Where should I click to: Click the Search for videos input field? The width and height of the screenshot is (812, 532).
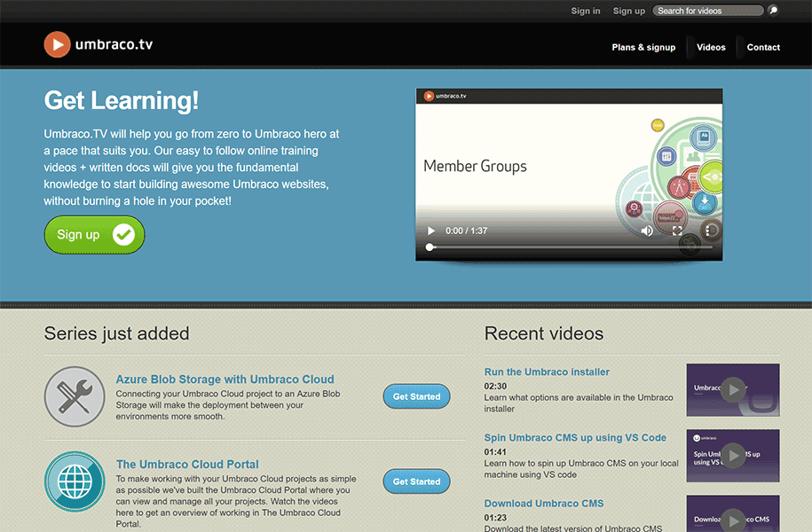point(707,10)
